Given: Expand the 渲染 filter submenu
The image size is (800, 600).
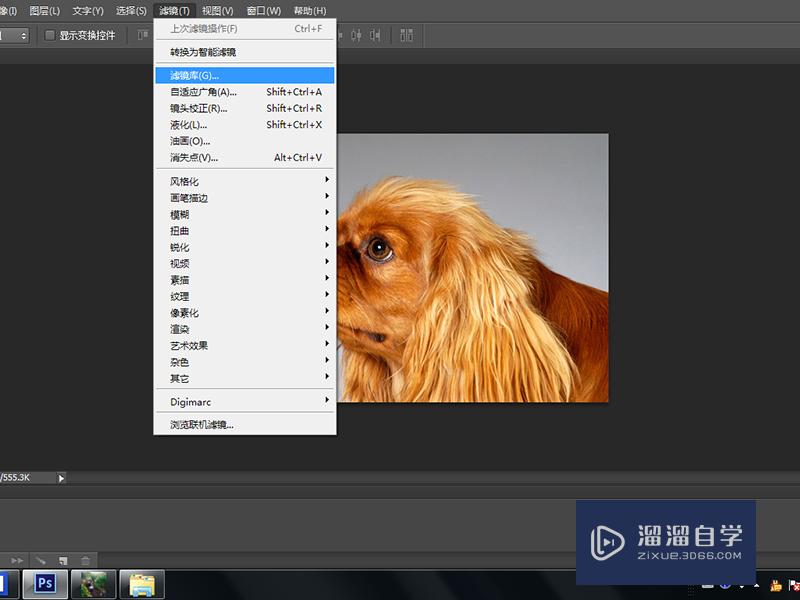Looking at the screenshot, I should (x=180, y=329).
